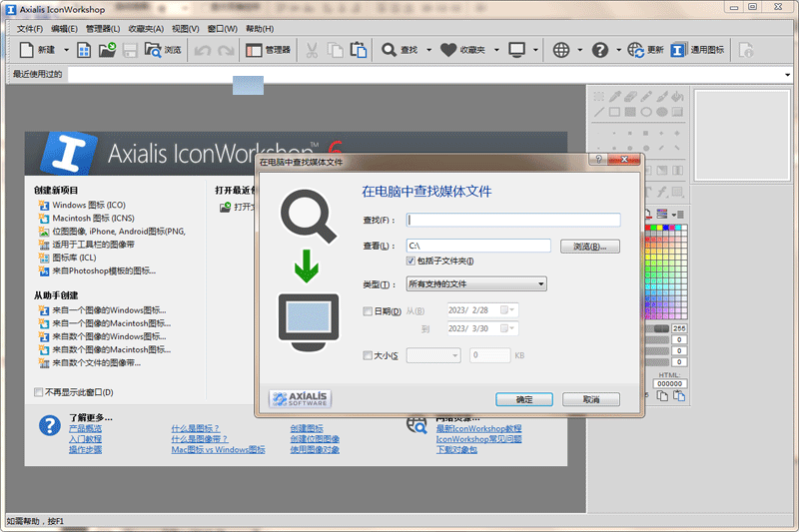Click the 新建 (New) toolbar icon
This screenshot has width=799, height=532.
(27, 49)
